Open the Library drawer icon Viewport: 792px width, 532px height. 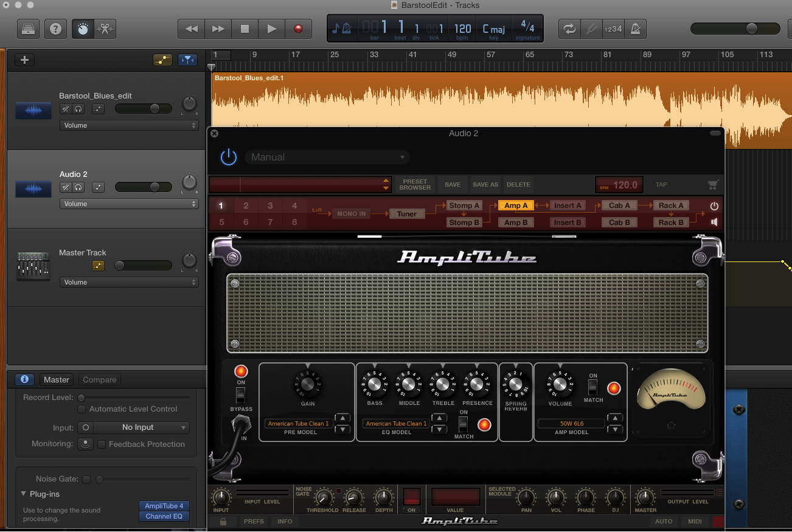click(28, 29)
